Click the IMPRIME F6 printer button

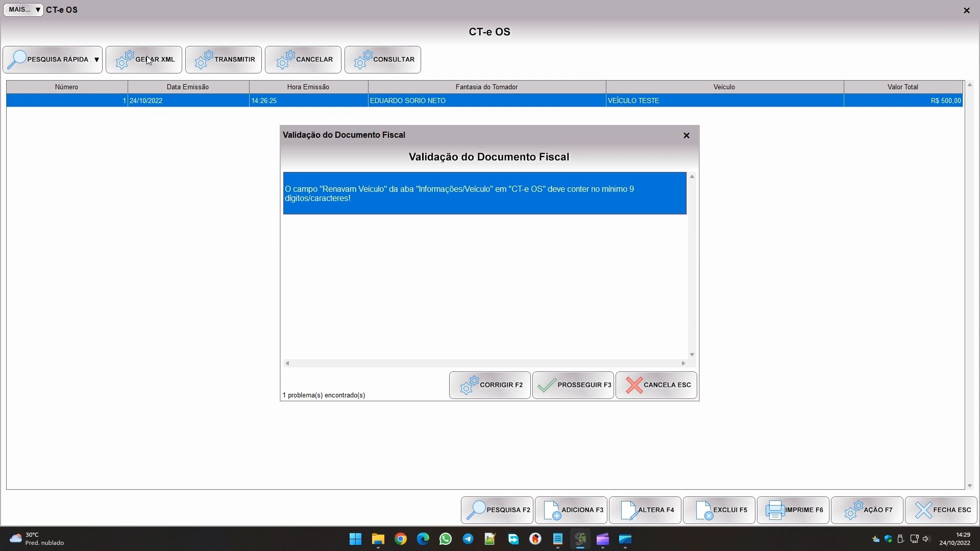pos(793,510)
